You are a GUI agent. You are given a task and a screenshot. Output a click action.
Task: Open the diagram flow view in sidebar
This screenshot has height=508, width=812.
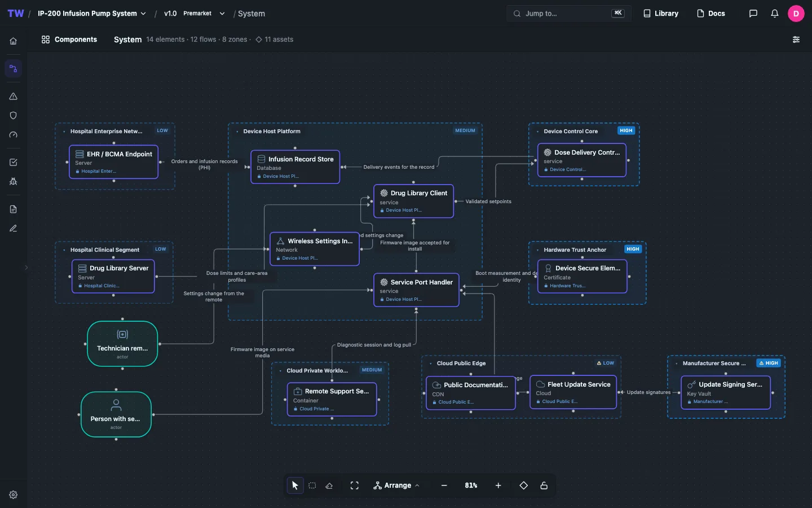point(14,69)
